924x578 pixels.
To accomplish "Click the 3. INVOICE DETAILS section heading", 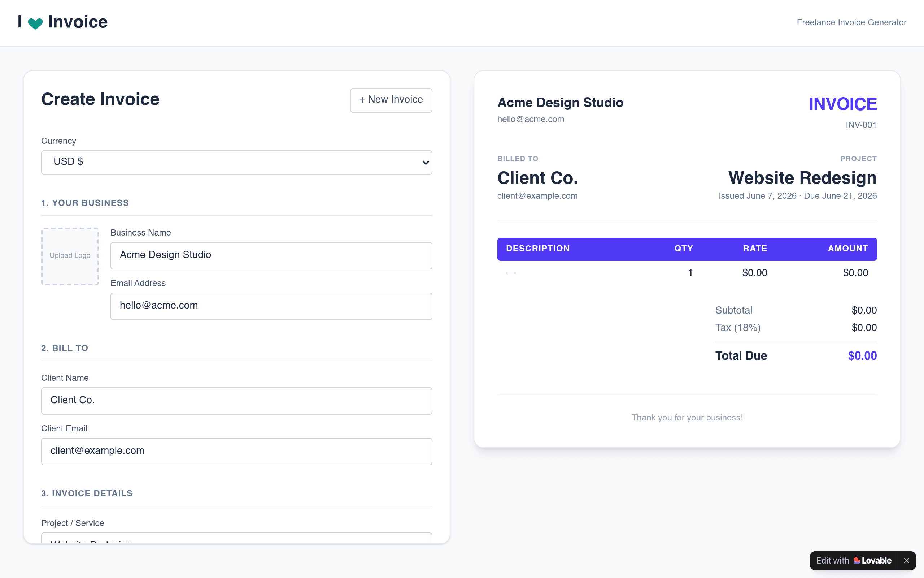I will 87,493.
